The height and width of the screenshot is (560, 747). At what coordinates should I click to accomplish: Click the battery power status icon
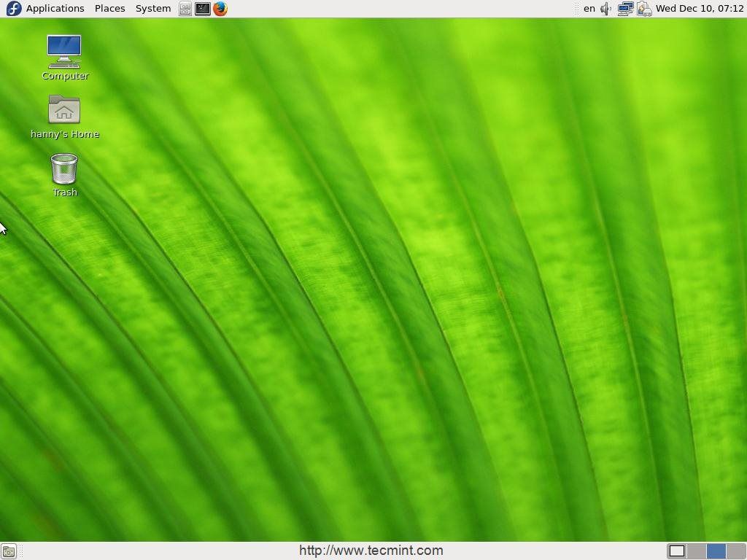pyautogui.click(x=643, y=9)
